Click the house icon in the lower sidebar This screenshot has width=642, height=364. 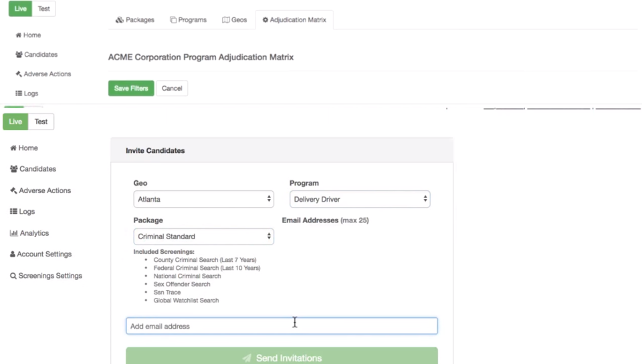pos(13,148)
